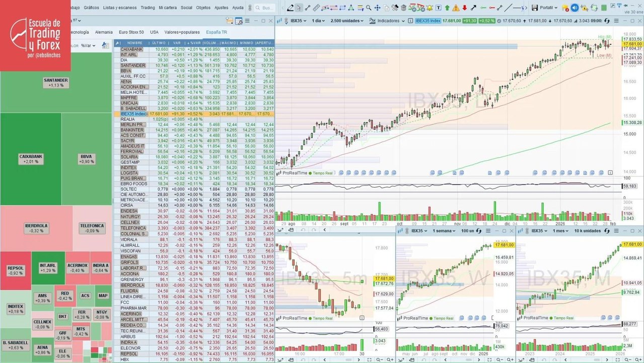
Task: Select the SANTANDER heatmap tile
Action: tap(56, 83)
